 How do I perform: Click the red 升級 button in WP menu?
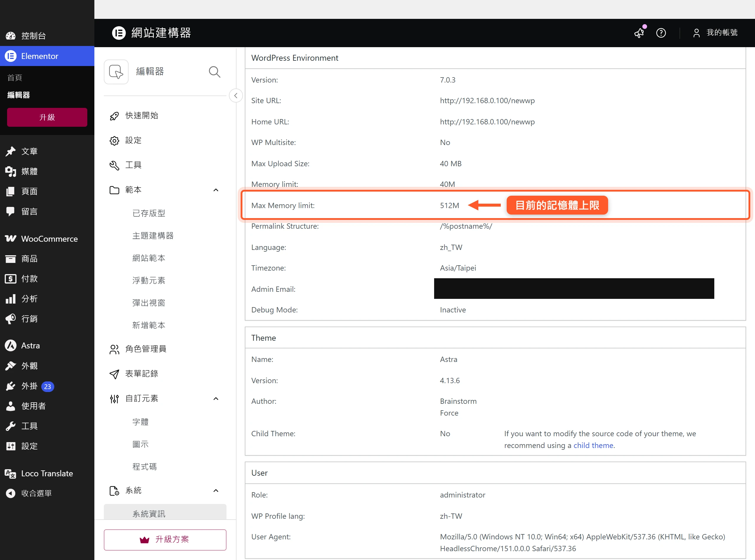[47, 117]
